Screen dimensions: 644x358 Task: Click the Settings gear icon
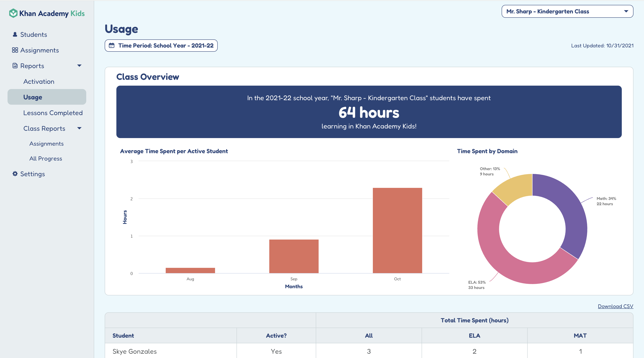[x=15, y=174]
